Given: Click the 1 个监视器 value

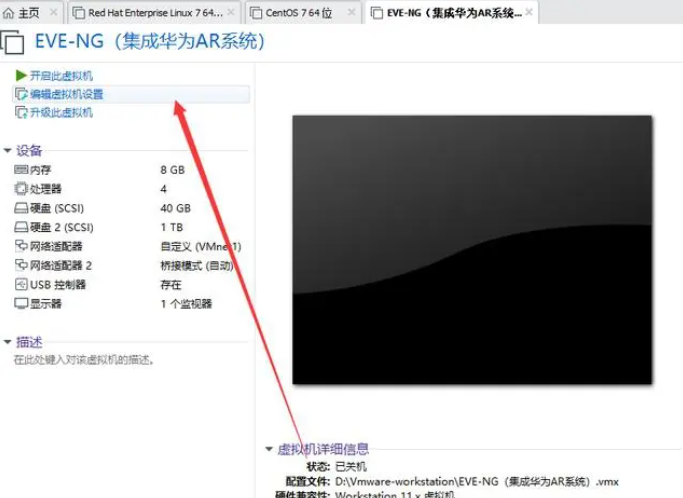Looking at the screenshot, I should tap(186, 304).
